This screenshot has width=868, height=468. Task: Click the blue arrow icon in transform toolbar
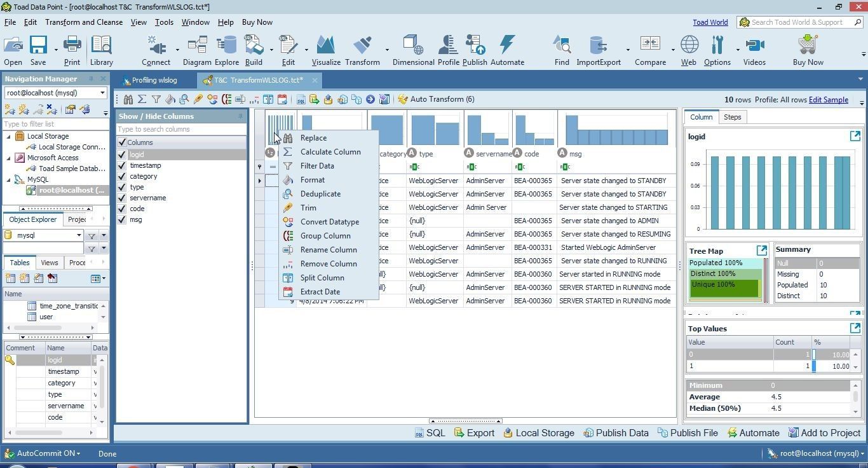point(370,99)
